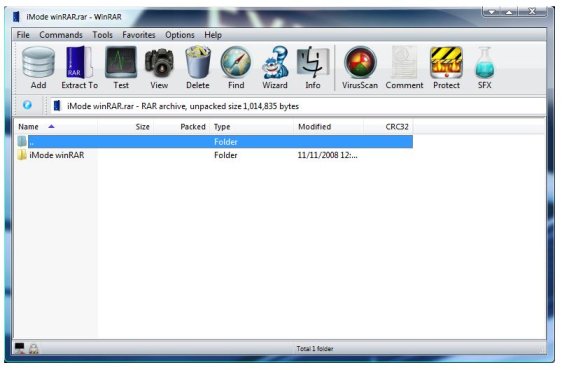Click the WinRAR title bar icon
This screenshot has height=370, width=562.
16,16
